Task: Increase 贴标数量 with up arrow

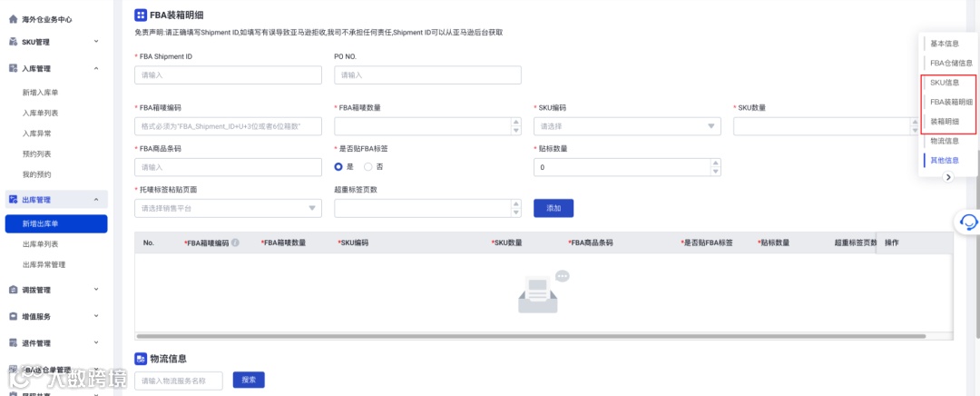Action: [x=716, y=163]
